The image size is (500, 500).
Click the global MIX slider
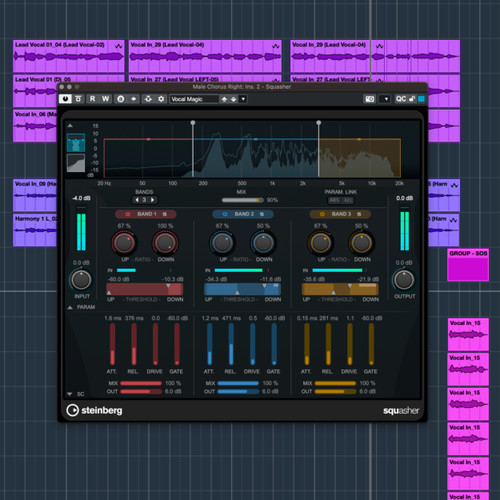click(x=243, y=200)
